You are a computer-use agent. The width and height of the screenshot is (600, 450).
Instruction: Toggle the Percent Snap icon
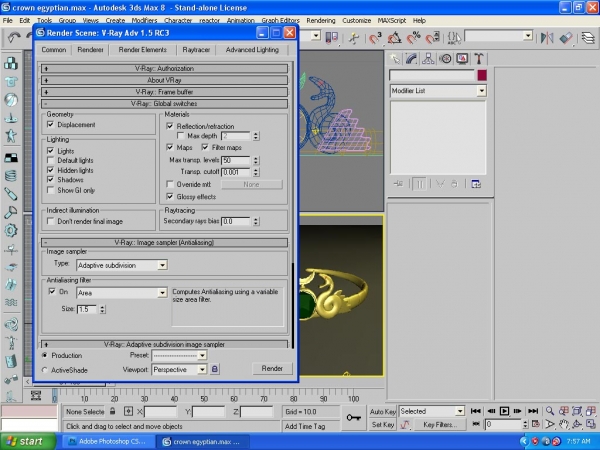[x=414, y=38]
